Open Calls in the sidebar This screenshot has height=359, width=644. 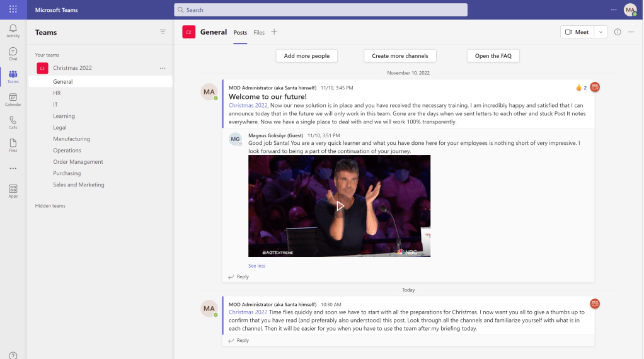coord(13,122)
